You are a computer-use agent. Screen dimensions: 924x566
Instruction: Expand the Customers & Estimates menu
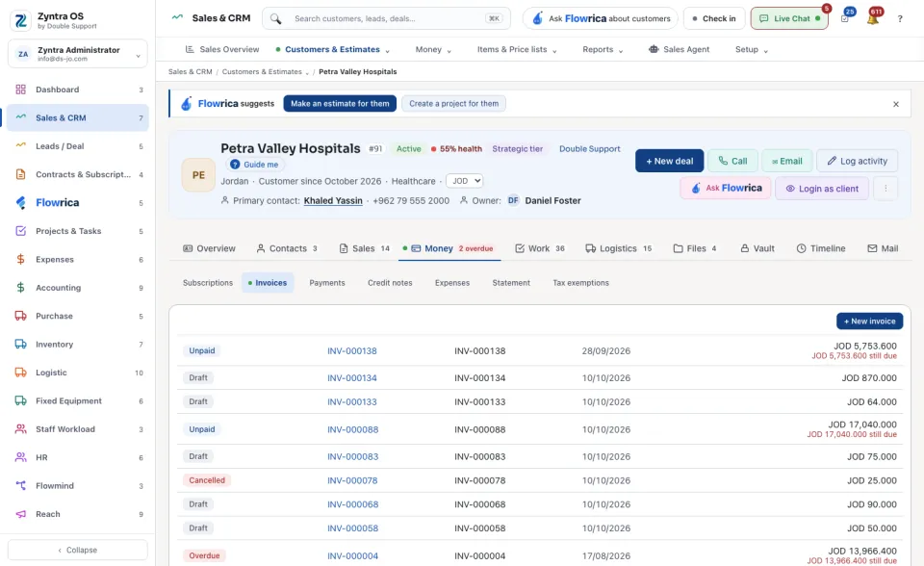[x=333, y=49]
